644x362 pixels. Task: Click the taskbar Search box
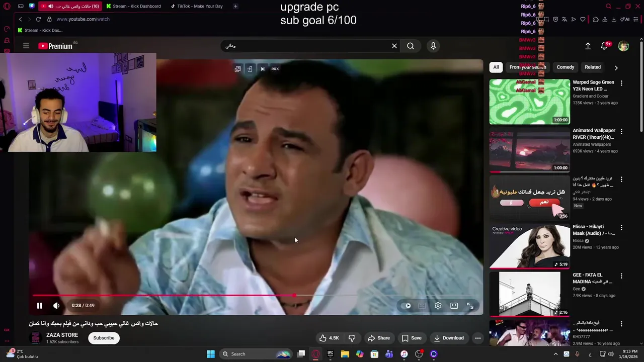(257, 354)
